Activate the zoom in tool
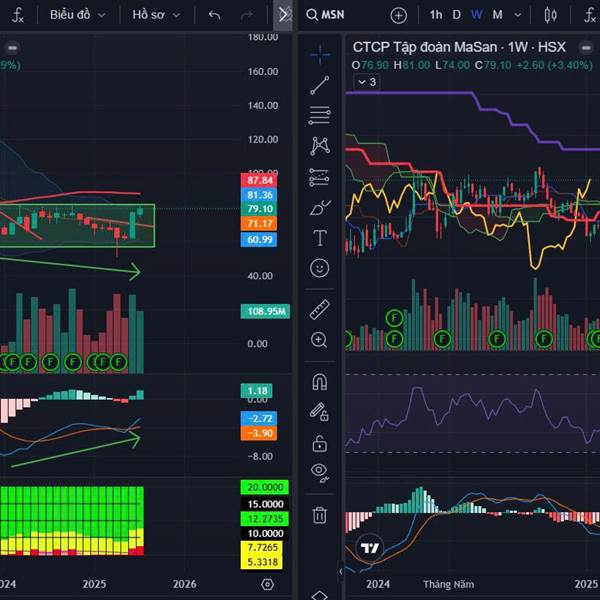This screenshot has height=600, width=600. tap(319, 340)
